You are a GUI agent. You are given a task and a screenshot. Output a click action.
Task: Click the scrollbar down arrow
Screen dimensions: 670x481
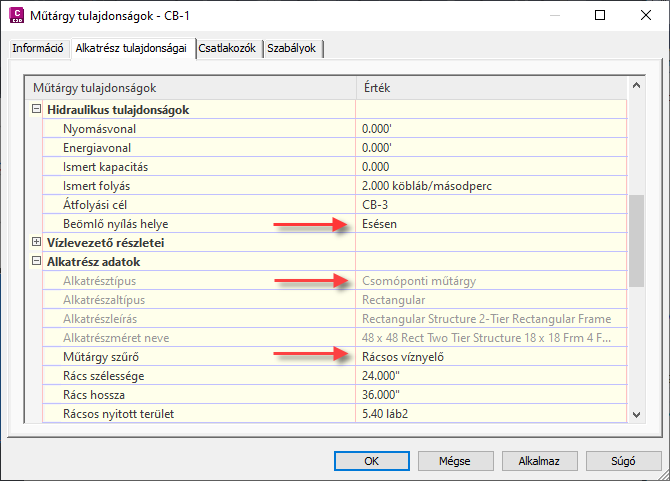click(x=637, y=413)
